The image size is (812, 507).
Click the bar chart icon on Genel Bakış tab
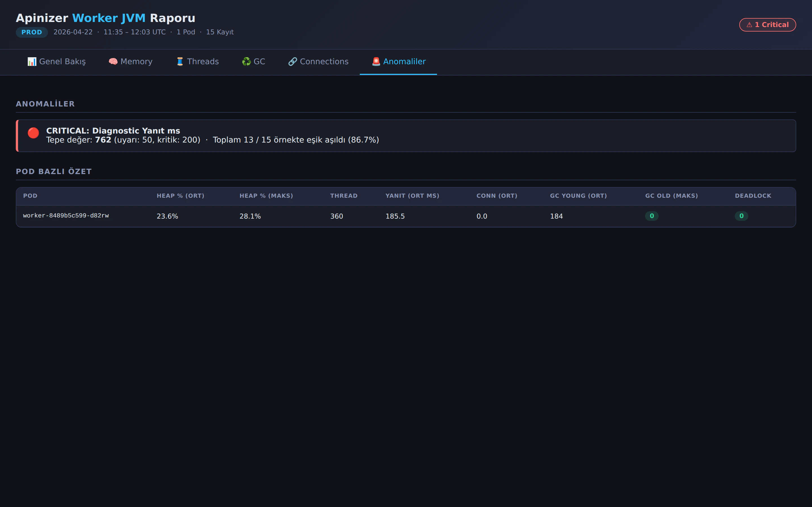(x=32, y=62)
